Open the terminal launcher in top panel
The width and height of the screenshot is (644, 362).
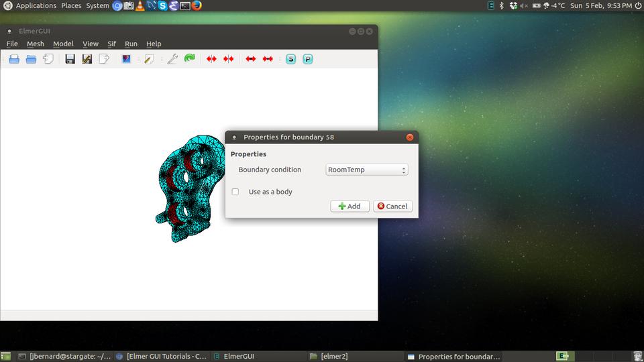click(185, 6)
